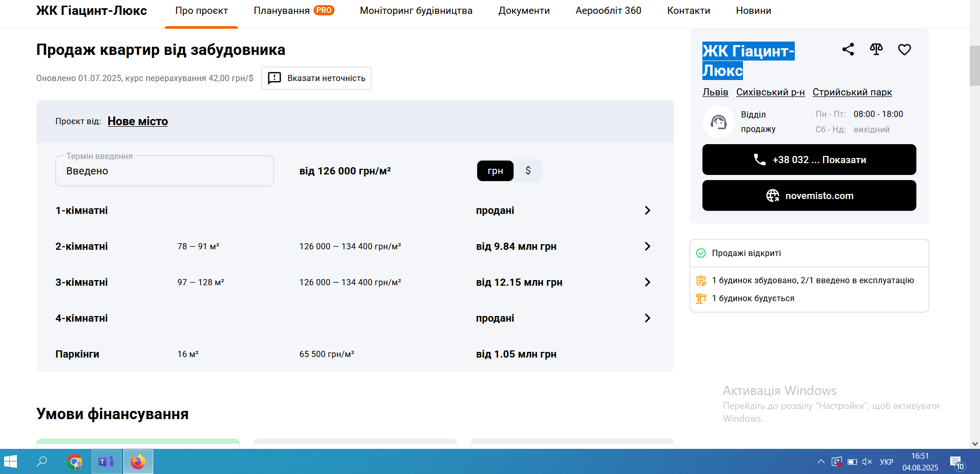Viewport: 980px width, 474px height.
Task: Add to favorites with heart icon
Action: pos(905,49)
